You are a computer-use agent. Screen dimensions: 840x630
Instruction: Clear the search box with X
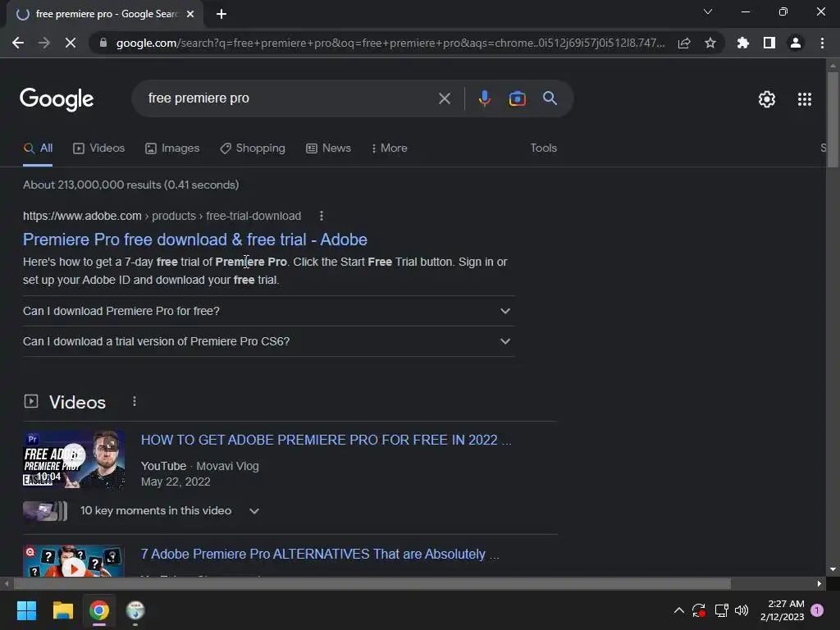coord(444,98)
